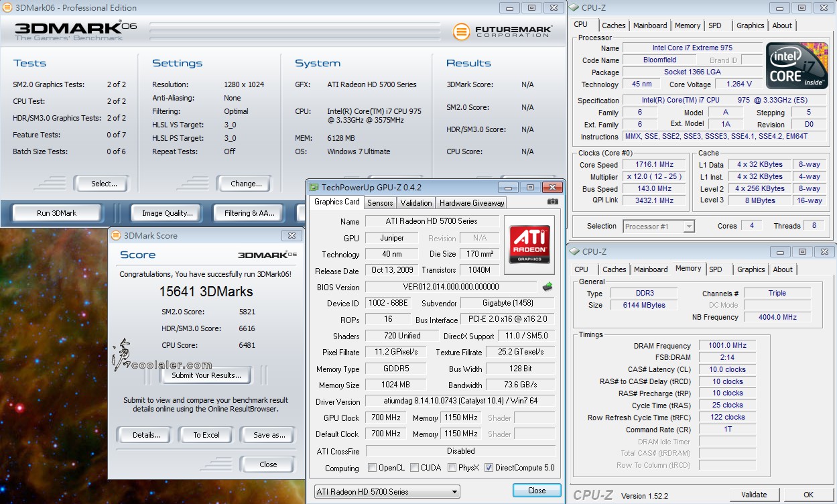Screen dimensions: 837x504
Task: Click the GPU-Z Name field value
Action: [x=432, y=221]
